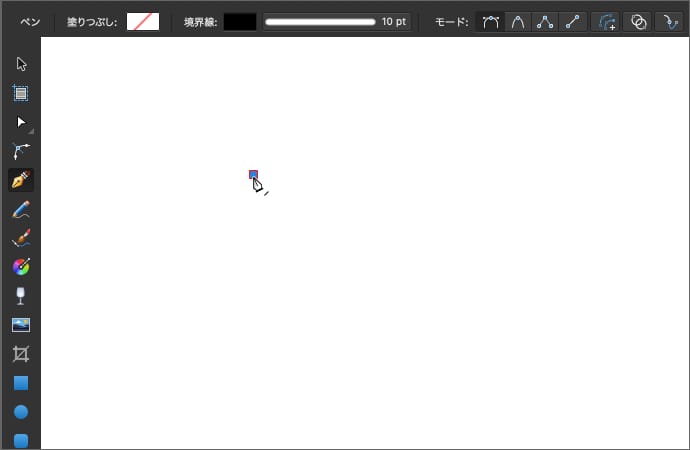Activate the Vector Crop tool

(21, 354)
